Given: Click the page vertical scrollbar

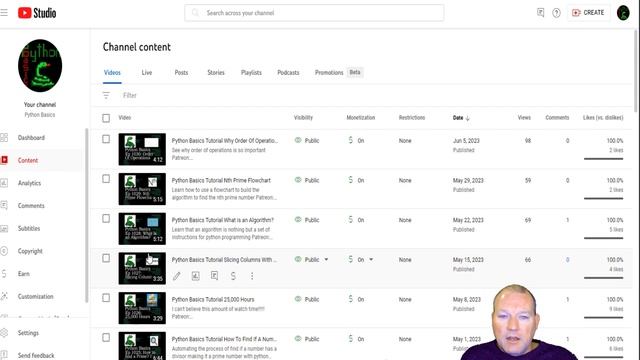Looking at the screenshot, I should [636, 71].
